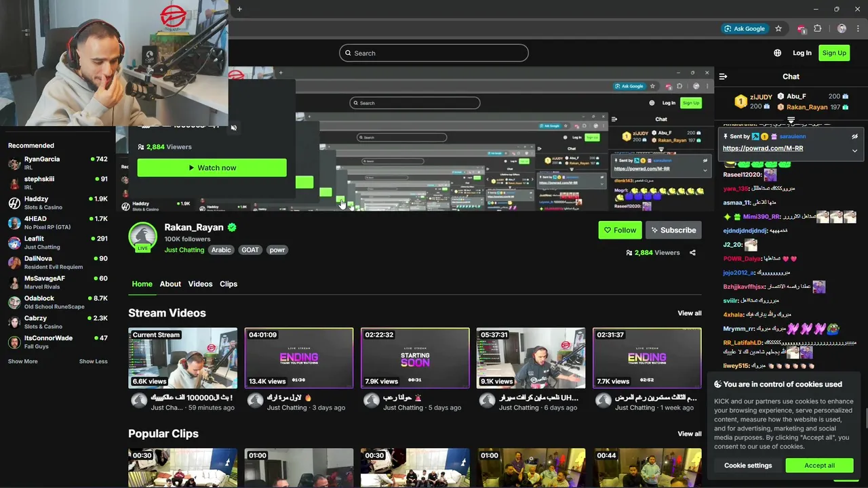Viewport: 868px width, 488px height.
Task: Share the channel via share icon
Action: coord(692,253)
